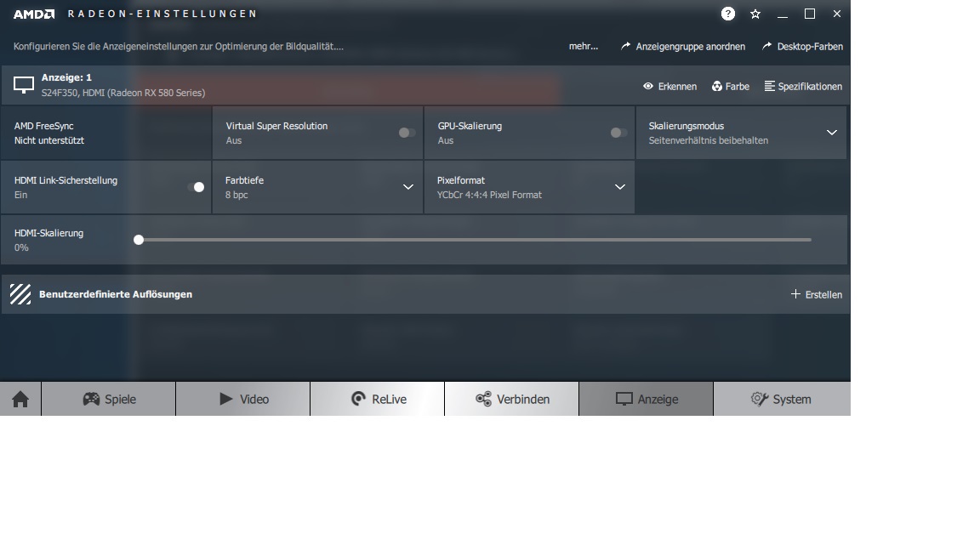Open the help question mark icon
980x551 pixels.
727,14
